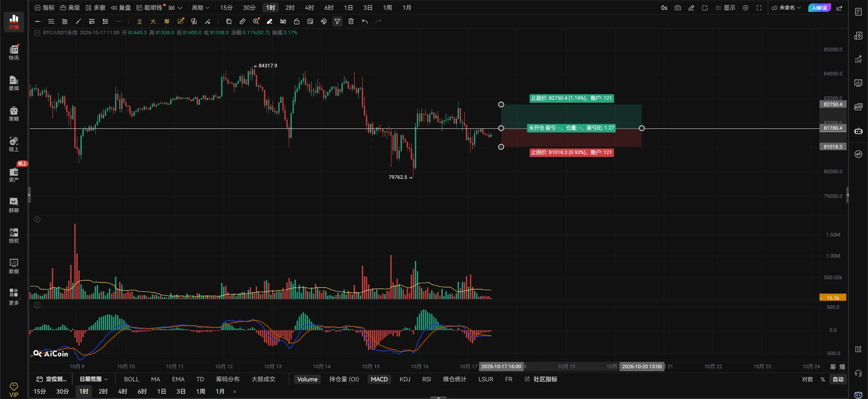This screenshot has width=868, height=399.
Task: Open candlestick chart type dropdown arrow
Action: 180,8
